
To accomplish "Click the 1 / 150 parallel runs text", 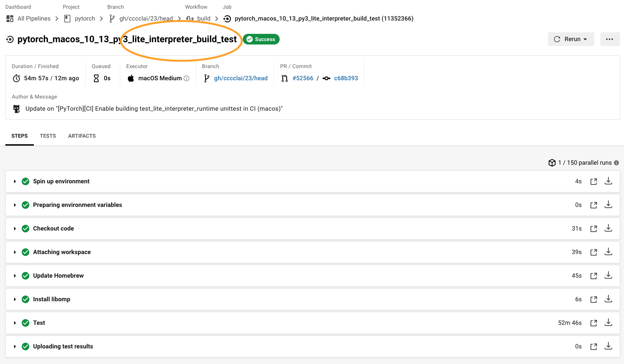I will 585,163.
